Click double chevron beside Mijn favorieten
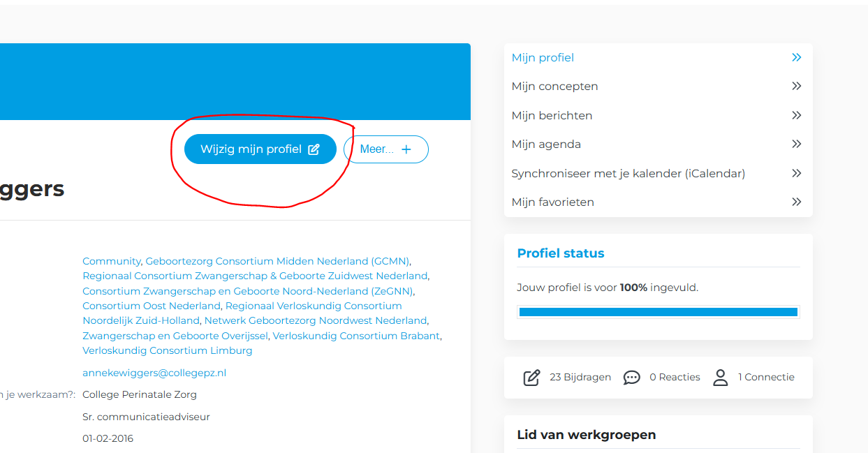 pos(796,202)
